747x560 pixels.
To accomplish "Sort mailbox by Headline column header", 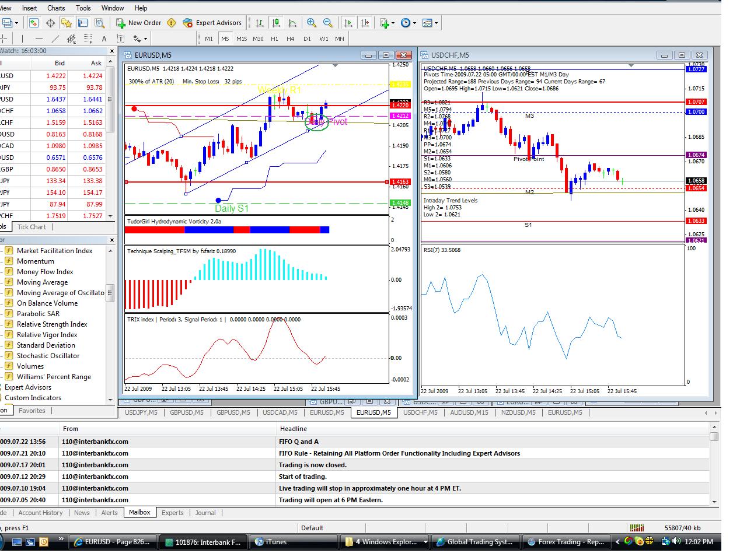I will tap(493, 429).
